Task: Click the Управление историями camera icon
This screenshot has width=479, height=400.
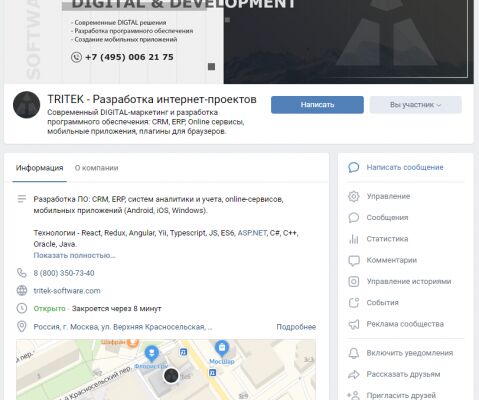Action: (x=354, y=281)
